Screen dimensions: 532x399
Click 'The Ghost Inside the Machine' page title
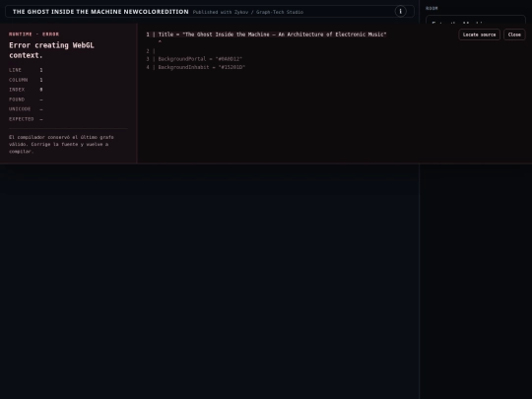(x=100, y=12)
